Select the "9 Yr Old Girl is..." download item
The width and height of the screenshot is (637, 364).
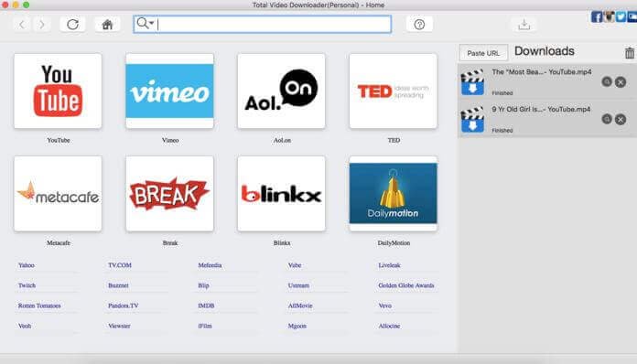547,119
